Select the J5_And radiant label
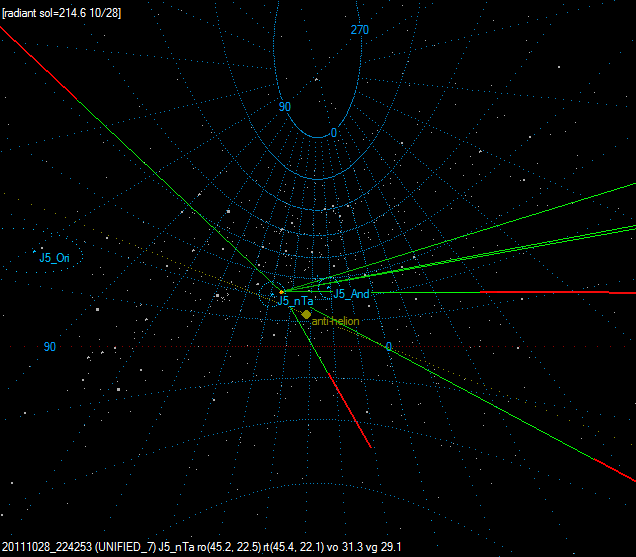This screenshot has width=636, height=557. coord(351,294)
